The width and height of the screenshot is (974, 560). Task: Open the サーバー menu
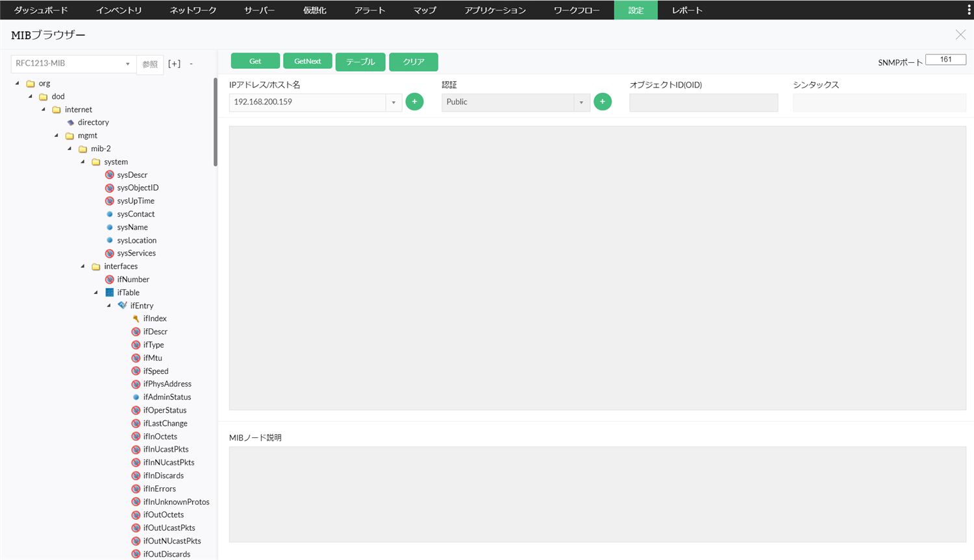(x=259, y=10)
